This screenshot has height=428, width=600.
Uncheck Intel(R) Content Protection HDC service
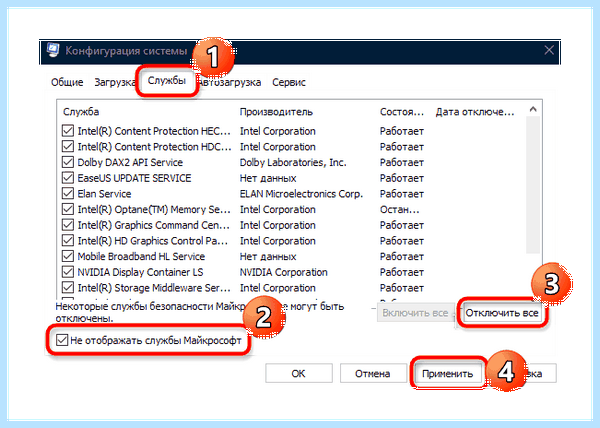[68, 146]
